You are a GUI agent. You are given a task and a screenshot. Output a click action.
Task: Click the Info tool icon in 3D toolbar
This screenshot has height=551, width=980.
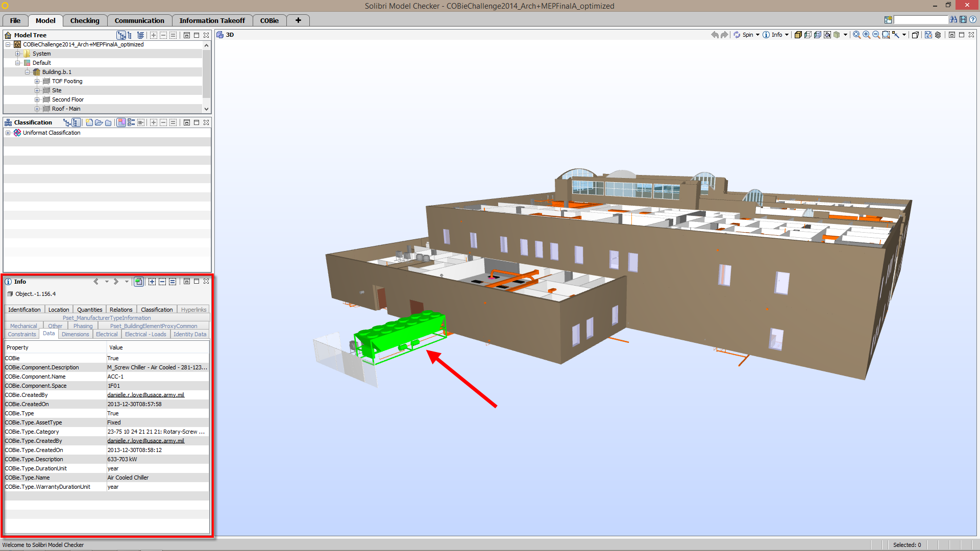pyautogui.click(x=766, y=35)
